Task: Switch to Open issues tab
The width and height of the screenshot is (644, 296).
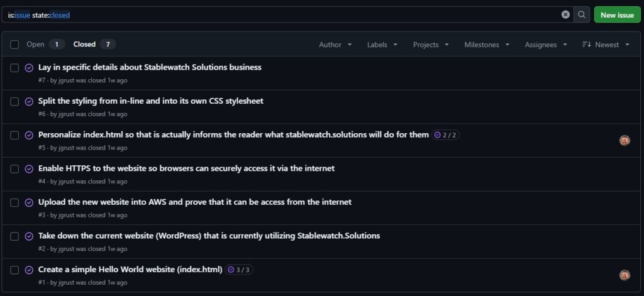Action: coord(45,45)
